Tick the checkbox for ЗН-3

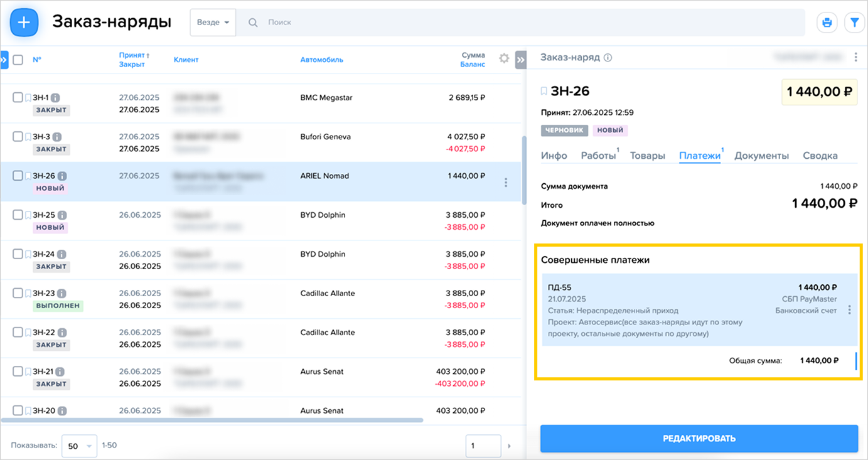click(18, 137)
